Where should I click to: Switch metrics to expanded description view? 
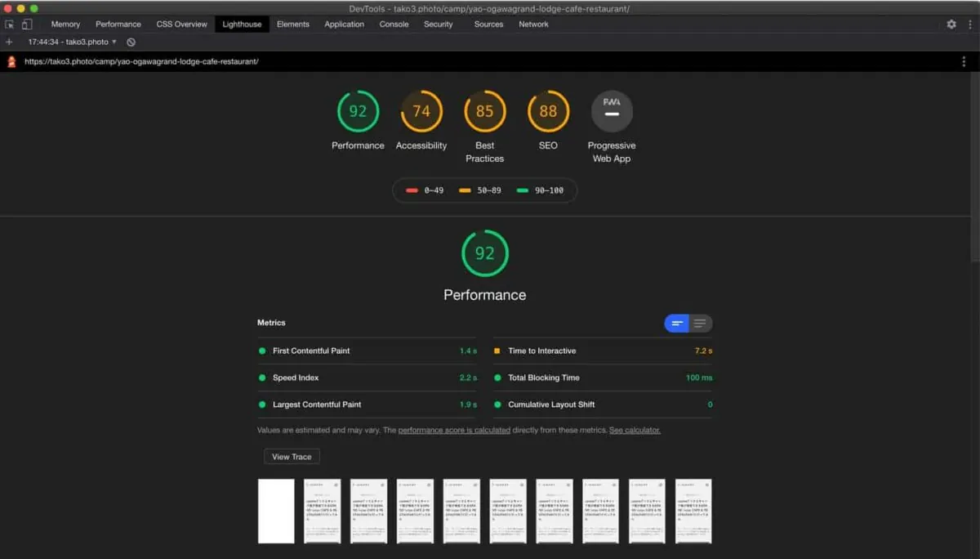(700, 324)
